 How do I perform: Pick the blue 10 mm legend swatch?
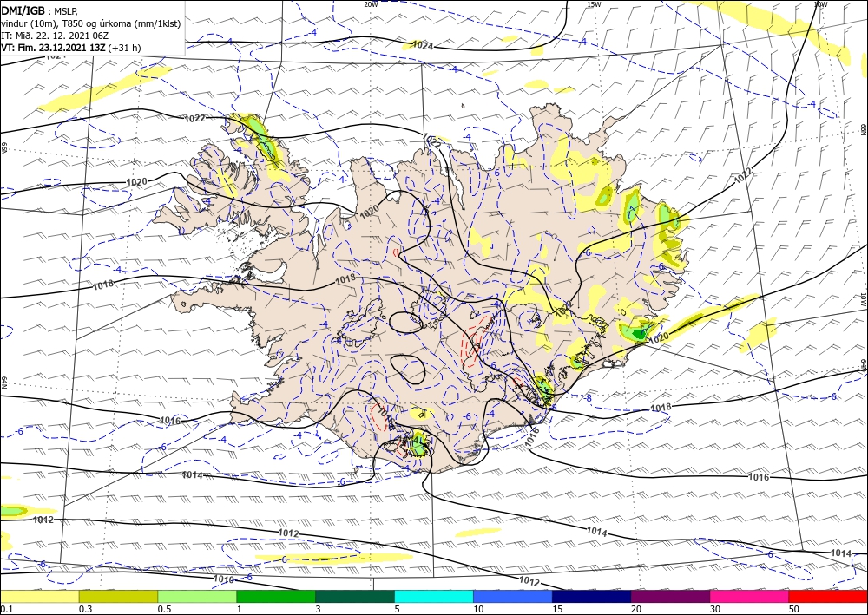(x=513, y=597)
